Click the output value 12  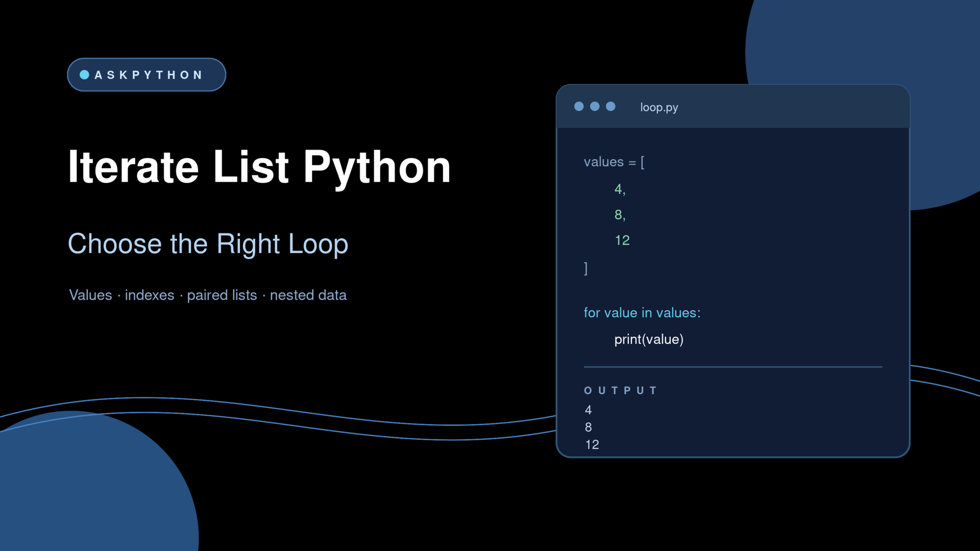coord(592,444)
